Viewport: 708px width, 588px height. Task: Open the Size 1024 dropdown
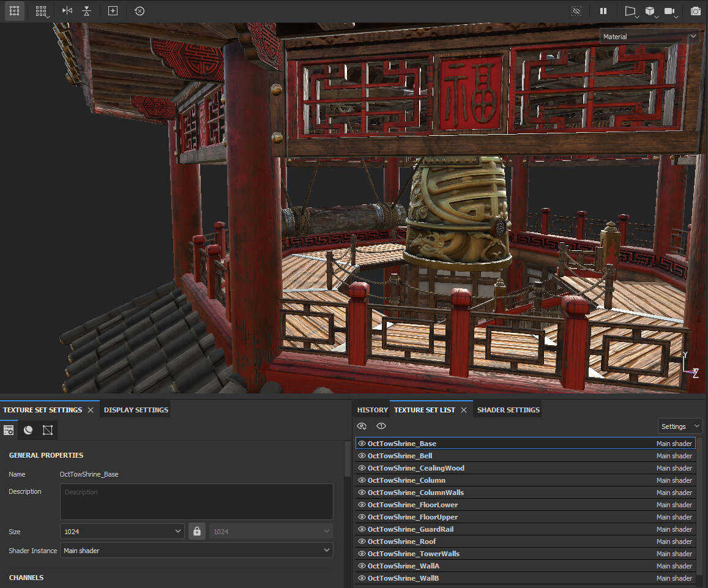(122, 531)
